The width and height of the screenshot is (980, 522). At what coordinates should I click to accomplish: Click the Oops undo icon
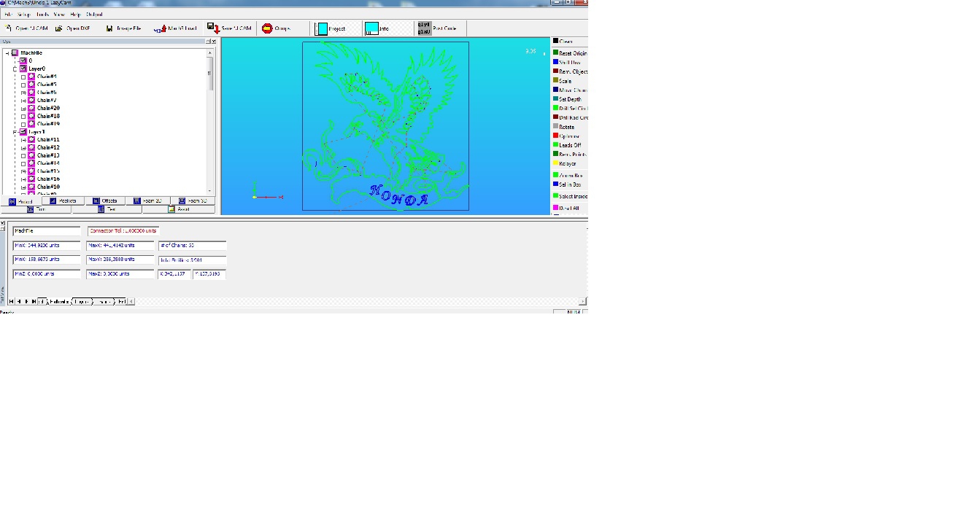pyautogui.click(x=267, y=28)
